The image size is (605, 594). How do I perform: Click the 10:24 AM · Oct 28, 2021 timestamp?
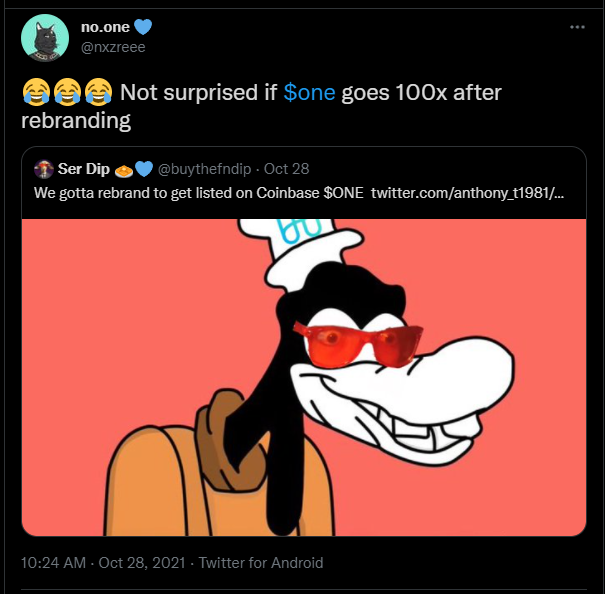click(103, 563)
